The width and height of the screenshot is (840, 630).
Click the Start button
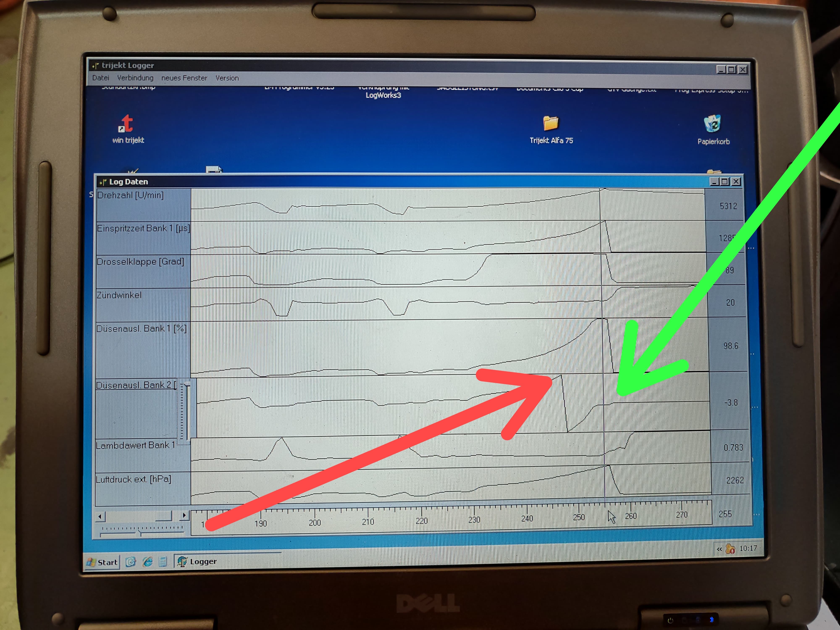[x=102, y=562]
